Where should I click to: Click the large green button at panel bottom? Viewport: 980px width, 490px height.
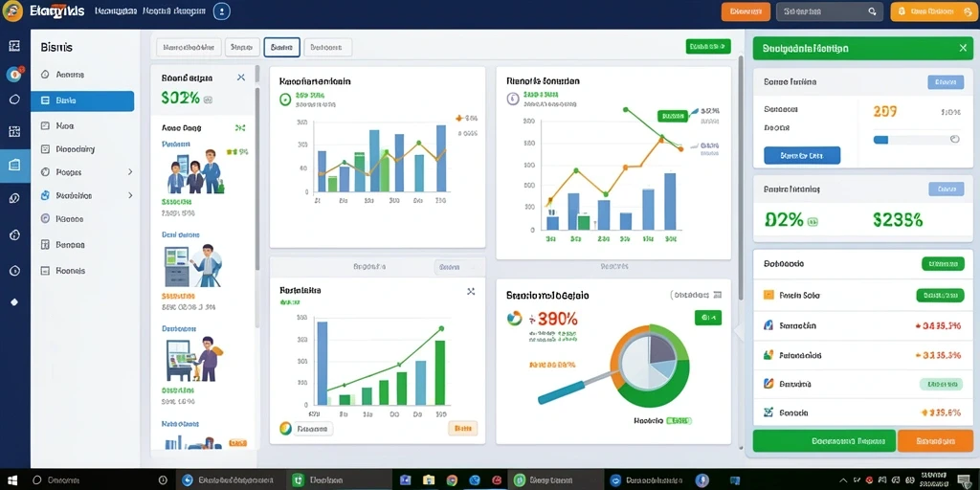tap(824, 440)
